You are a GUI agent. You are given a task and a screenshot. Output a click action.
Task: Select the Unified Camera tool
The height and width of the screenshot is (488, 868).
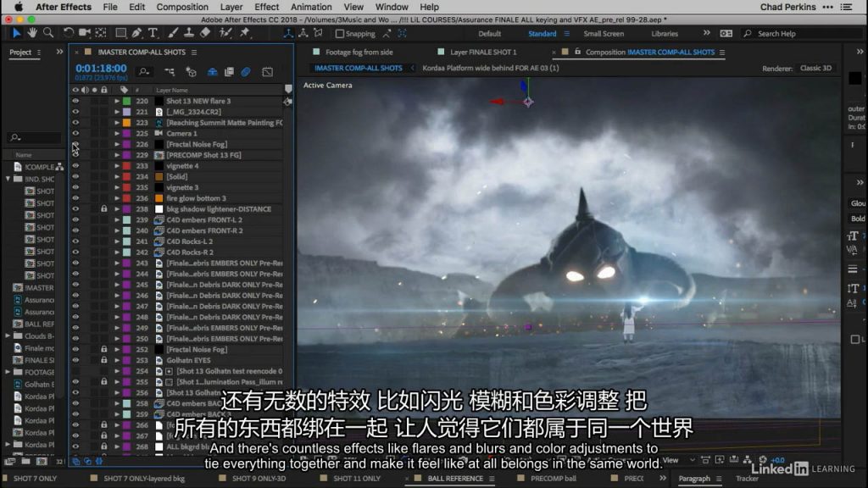coord(84,33)
